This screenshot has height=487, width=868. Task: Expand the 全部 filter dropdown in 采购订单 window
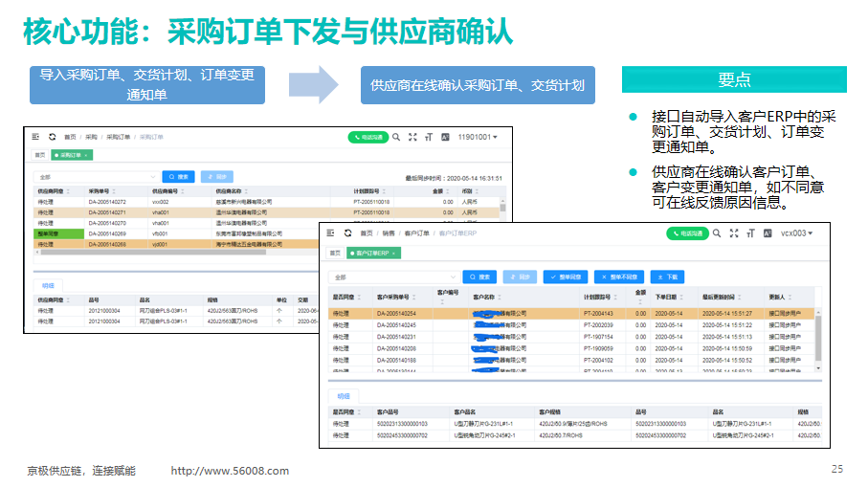96,177
